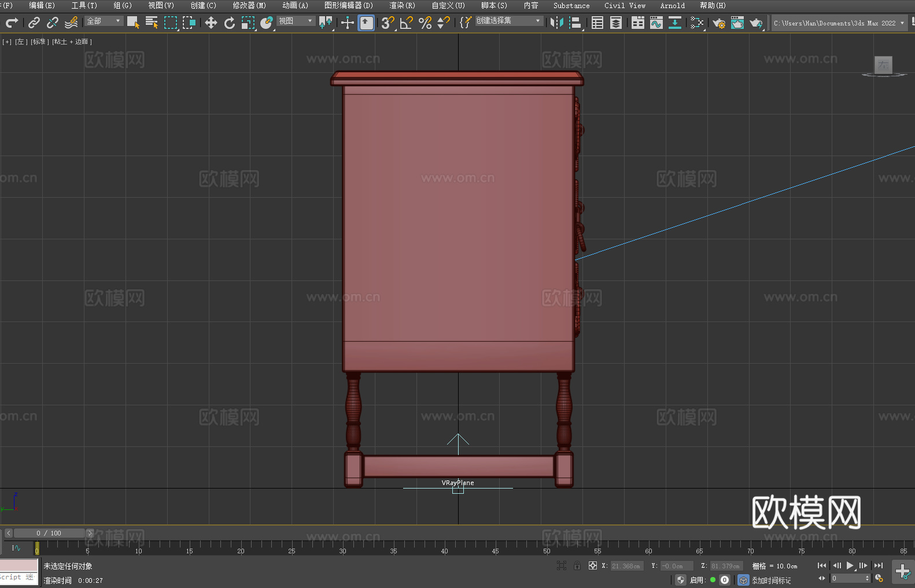This screenshot has width=915, height=588.
Task: Open the 视图 reference coordinate system dropdown
Action: (x=296, y=21)
